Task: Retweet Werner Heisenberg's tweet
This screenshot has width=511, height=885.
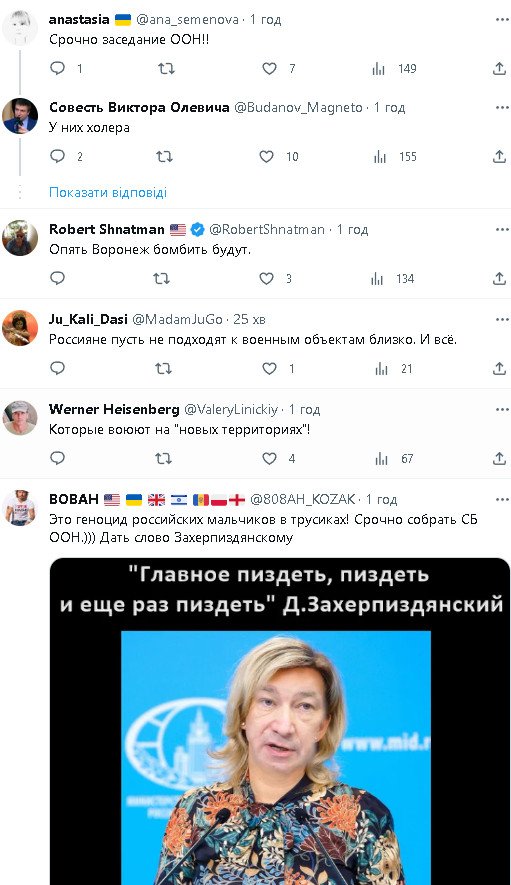Action: tap(163, 459)
